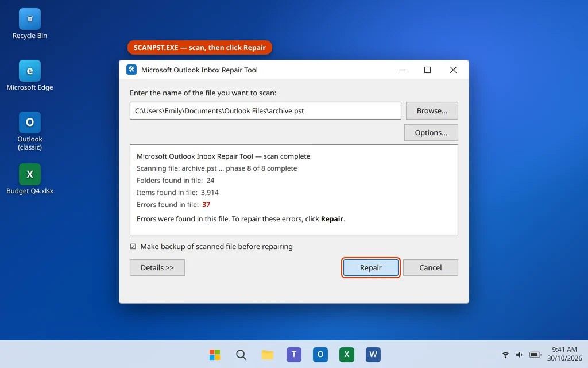Open Word from the taskbar
588x368 pixels.
(373, 354)
